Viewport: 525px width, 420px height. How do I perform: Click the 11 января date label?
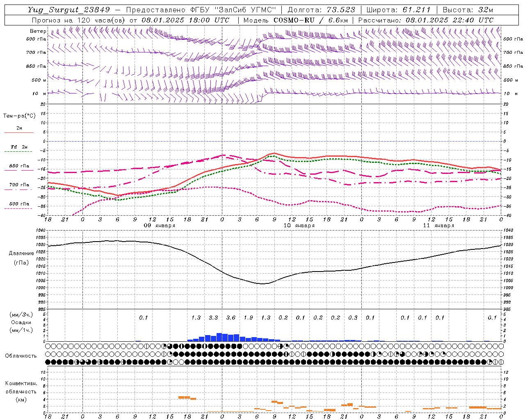pyautogui.click(x=438, y=226)
